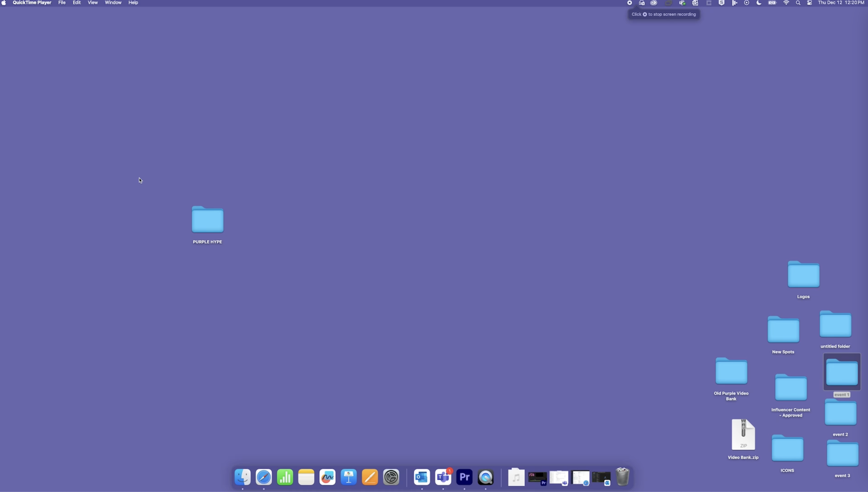Click the circled play icon in menu bar
This screenshot has width=868, height=492.
746,3
